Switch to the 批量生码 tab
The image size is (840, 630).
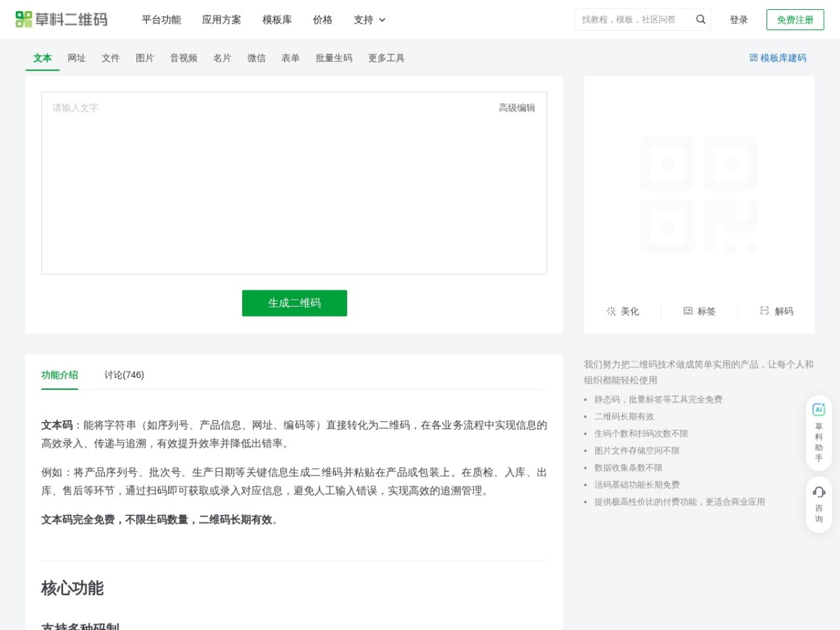(x=334, y=58)
